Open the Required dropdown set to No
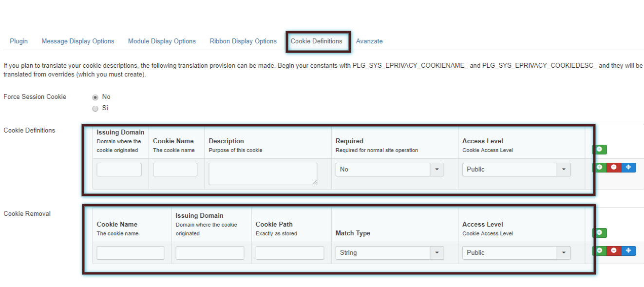Screen dimensions: 644x287 [389, 170]
